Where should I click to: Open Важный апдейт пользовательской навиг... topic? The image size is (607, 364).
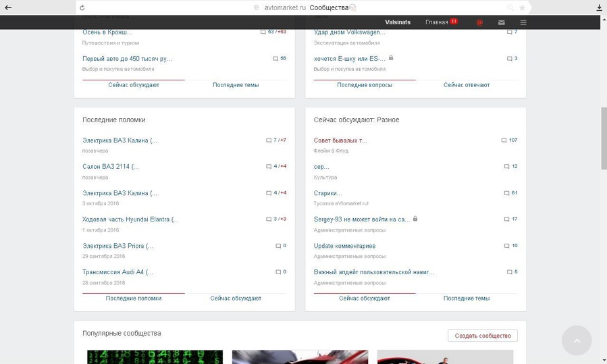[x=374, y=272]
